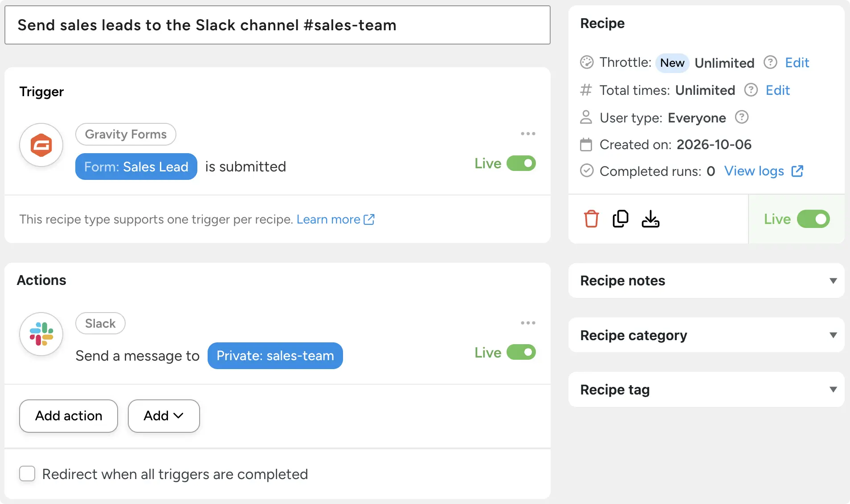Click the Throttle gauge icon

pyautogui.click(x=587, y=62)
